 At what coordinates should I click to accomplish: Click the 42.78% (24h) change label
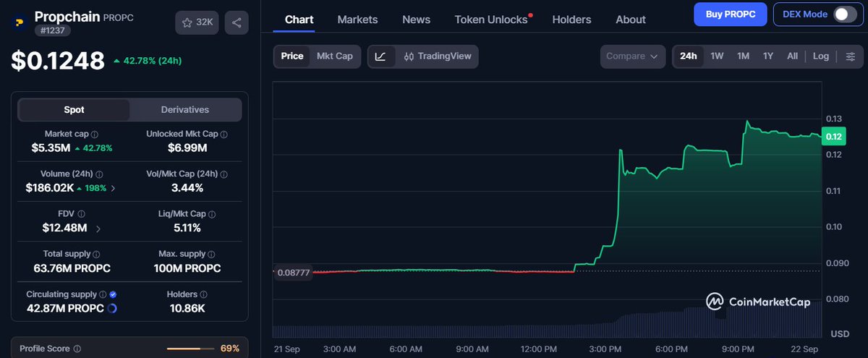pos(148,61)
